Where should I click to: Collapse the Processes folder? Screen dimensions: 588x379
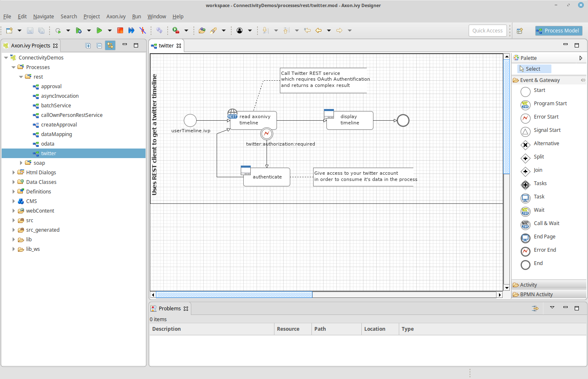[13, 67]
